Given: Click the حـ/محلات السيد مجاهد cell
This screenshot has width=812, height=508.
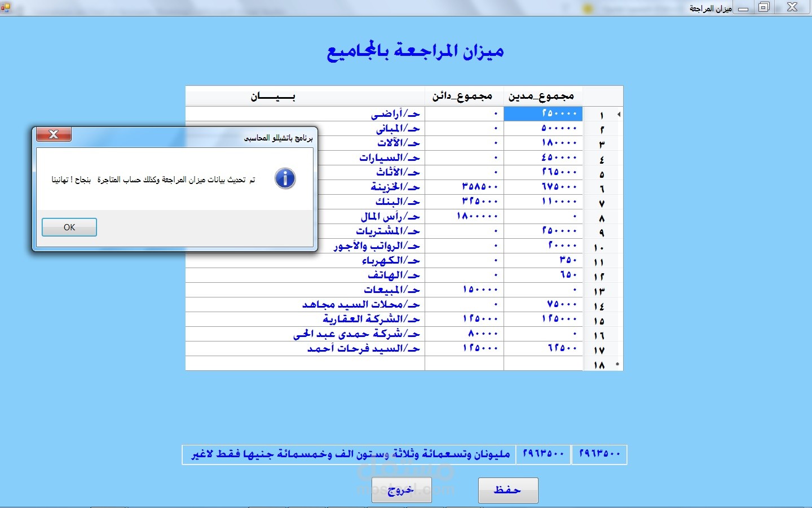Looking at the screenshot, I should click(x=305, y=305).
